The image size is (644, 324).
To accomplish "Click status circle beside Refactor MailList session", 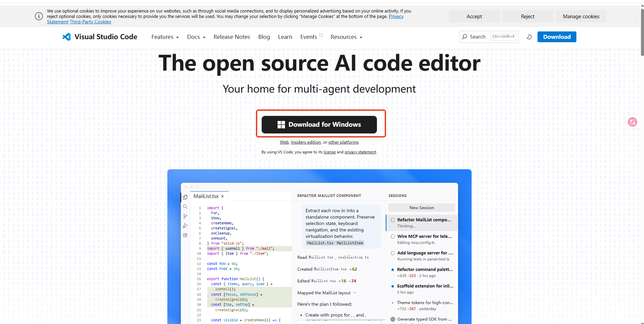I will [x=393, y=220].
